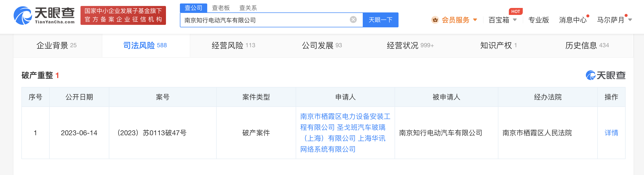Click the 天眼一下 search button
The height and width of the screenshot is (175, 644).
(x=380, y=20)
